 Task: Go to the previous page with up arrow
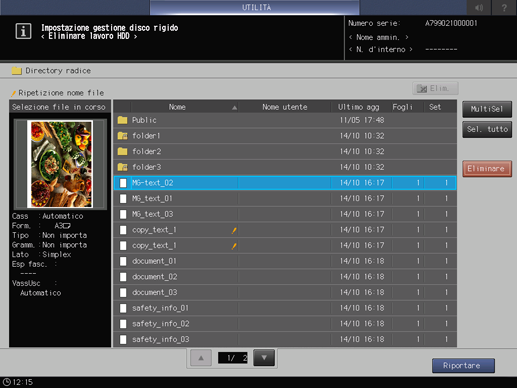point(201,358)
